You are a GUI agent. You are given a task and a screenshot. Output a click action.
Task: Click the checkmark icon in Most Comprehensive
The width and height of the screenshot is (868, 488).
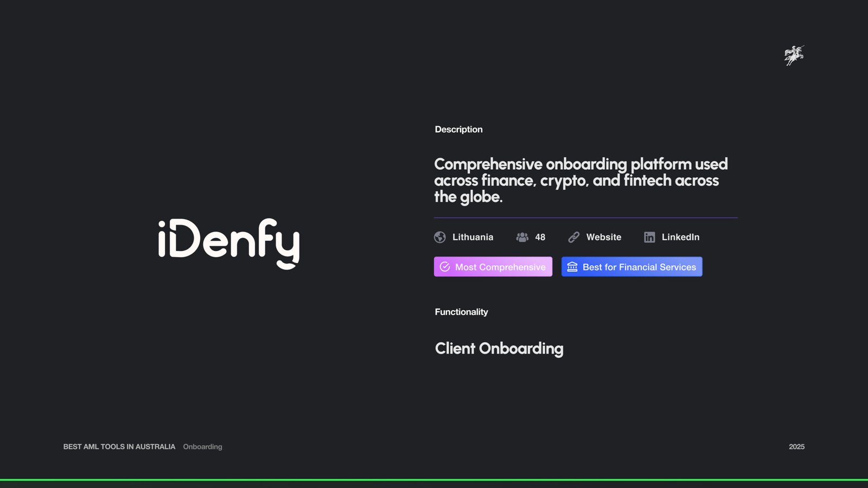(x=445, y=267)
